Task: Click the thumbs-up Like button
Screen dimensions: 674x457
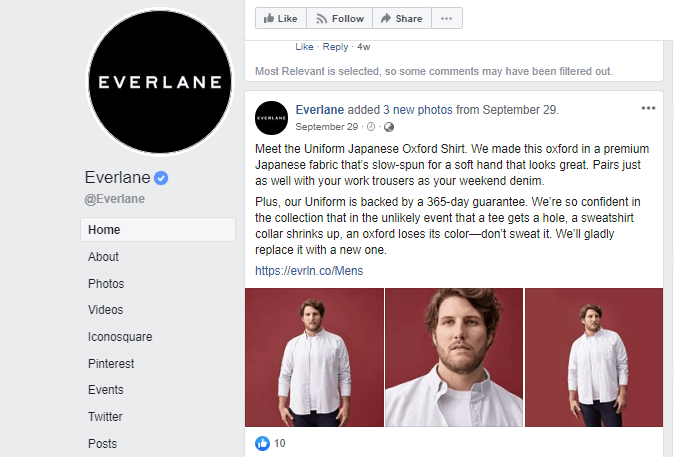Action: [279, 18]
